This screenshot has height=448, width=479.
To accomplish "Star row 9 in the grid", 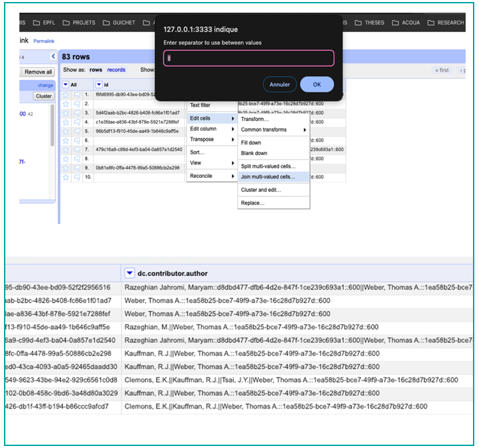I will tap(66, 168).
